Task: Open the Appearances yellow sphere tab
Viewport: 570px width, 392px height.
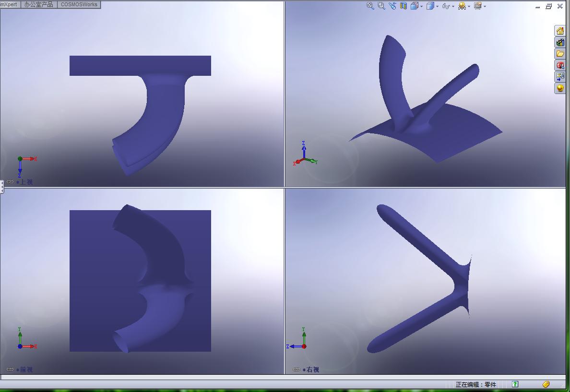Action: 560,88
